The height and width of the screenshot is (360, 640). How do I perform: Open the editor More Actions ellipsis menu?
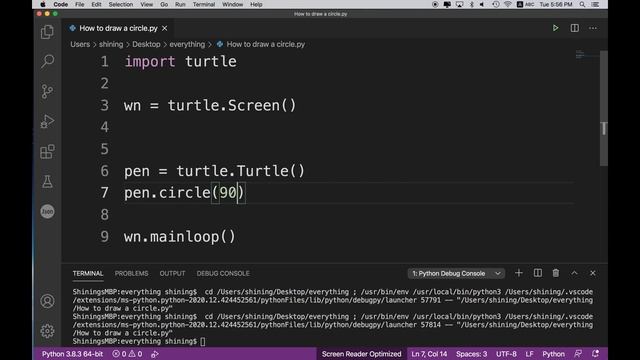point(593,28)
